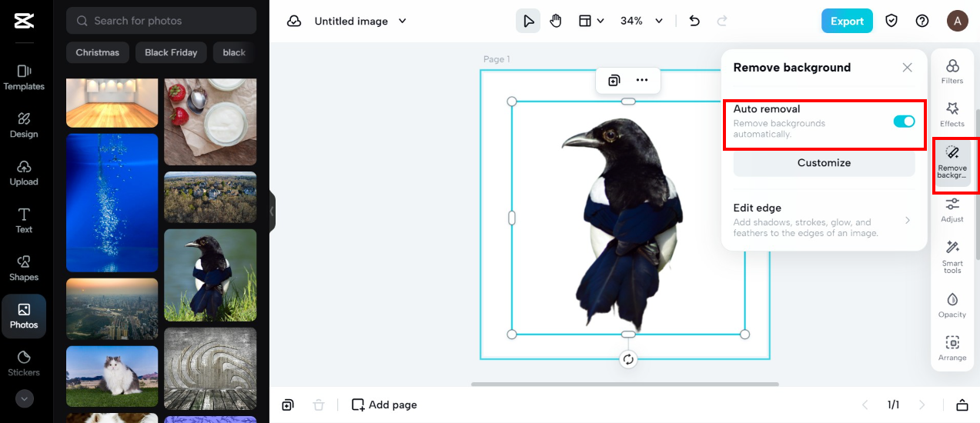Click the rotate handle below the image
Screen dimensions: 980x423
click(628, 359)
